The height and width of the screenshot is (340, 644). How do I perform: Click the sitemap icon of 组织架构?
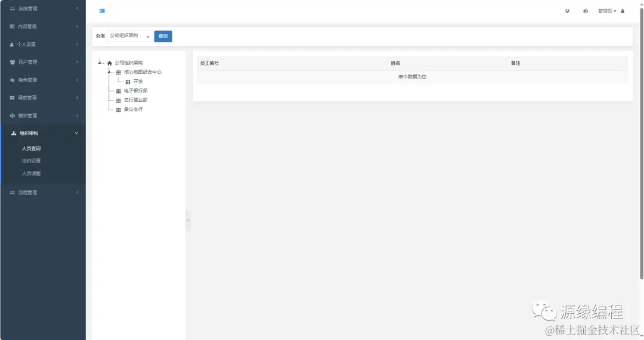pyautogui.click(x=14, y=133)
